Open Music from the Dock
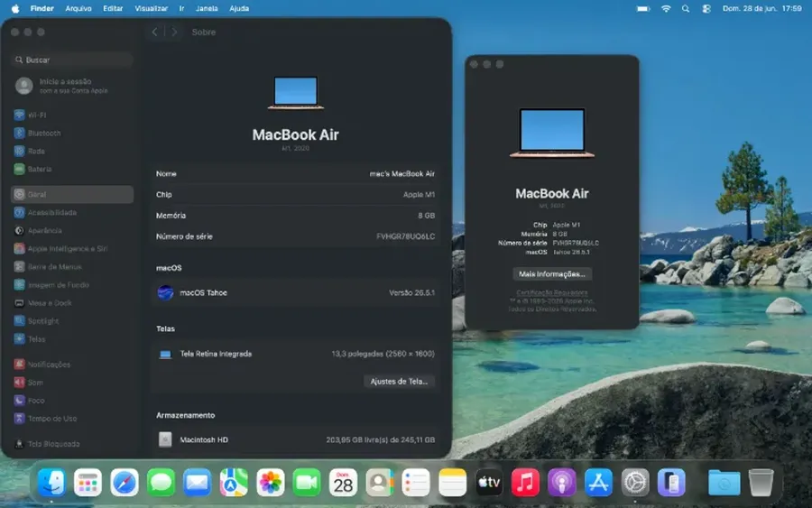Image resolution: width=812 pixels, height=508 pixels. tap(525, 483)
